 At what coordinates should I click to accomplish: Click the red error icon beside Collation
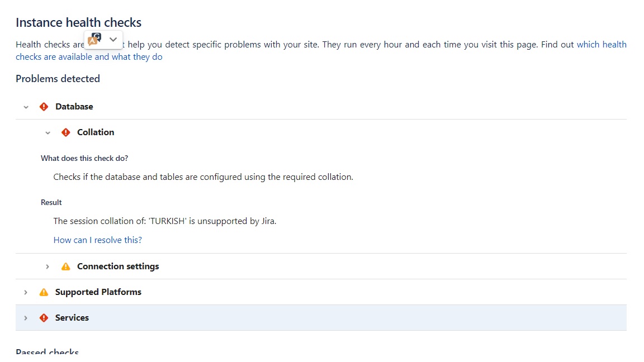tap(66, 132)
